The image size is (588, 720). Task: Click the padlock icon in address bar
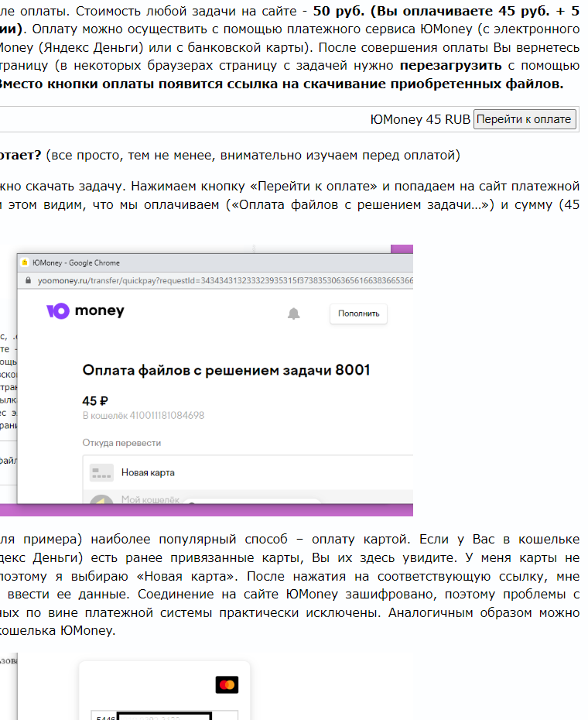point(28,280)
